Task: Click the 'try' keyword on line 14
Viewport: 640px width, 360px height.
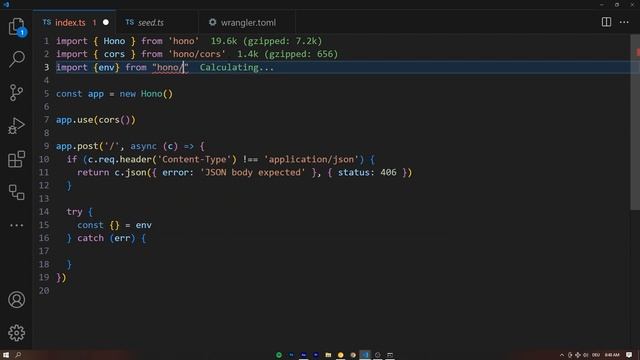Action: [74, 212]
